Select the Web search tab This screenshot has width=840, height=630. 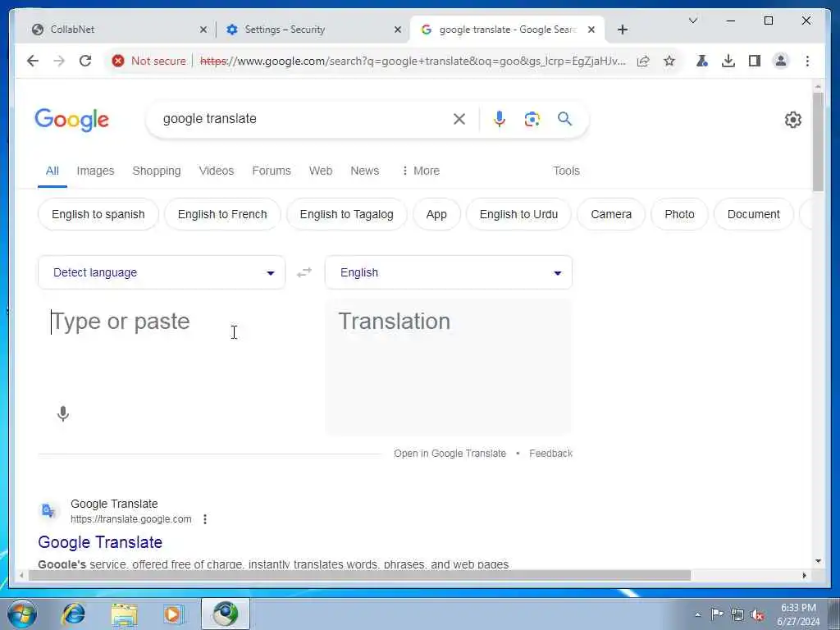pos(321,171)
